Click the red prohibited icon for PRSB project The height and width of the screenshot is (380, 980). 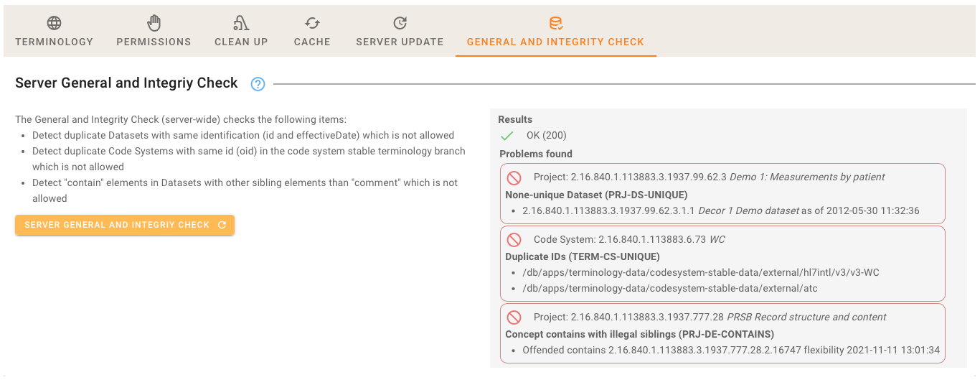tap(514, 318)
